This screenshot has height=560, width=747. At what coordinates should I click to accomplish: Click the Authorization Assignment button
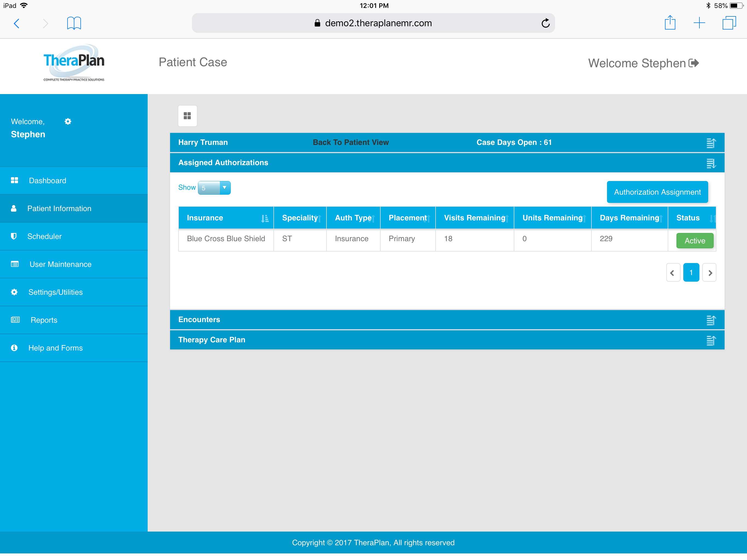point(657,192)
